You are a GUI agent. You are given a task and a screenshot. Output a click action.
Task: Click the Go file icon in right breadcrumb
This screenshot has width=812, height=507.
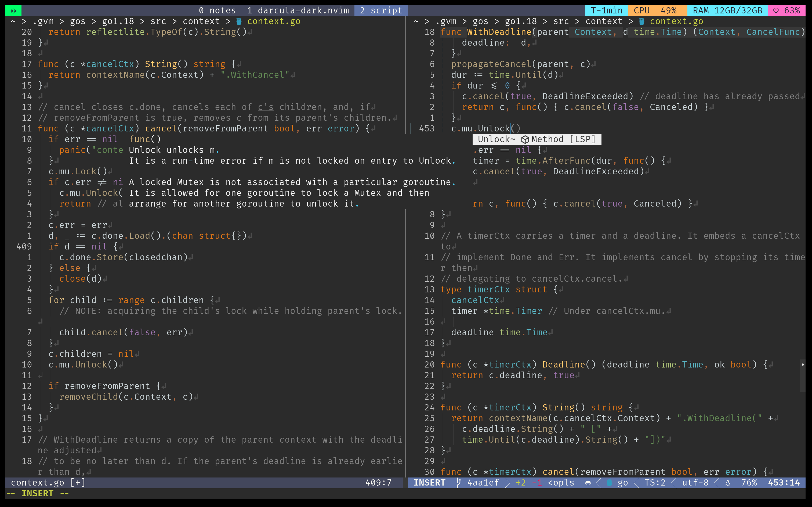coord(641,21)
